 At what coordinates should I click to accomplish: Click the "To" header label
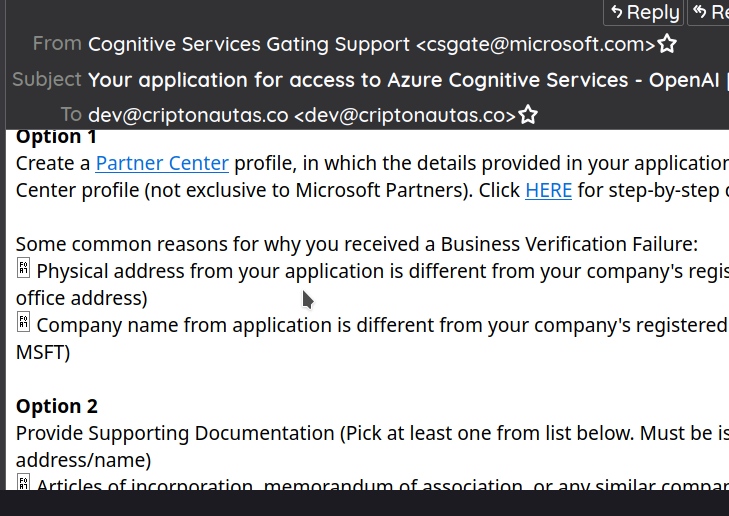70,114
